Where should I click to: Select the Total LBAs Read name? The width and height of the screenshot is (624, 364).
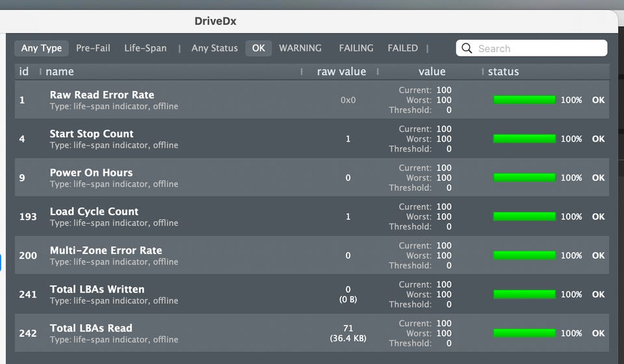point(91,328)
